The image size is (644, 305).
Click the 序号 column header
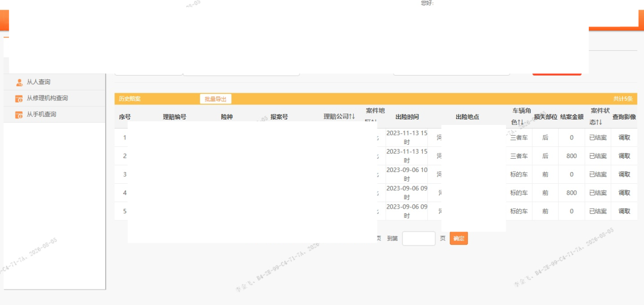125,116
